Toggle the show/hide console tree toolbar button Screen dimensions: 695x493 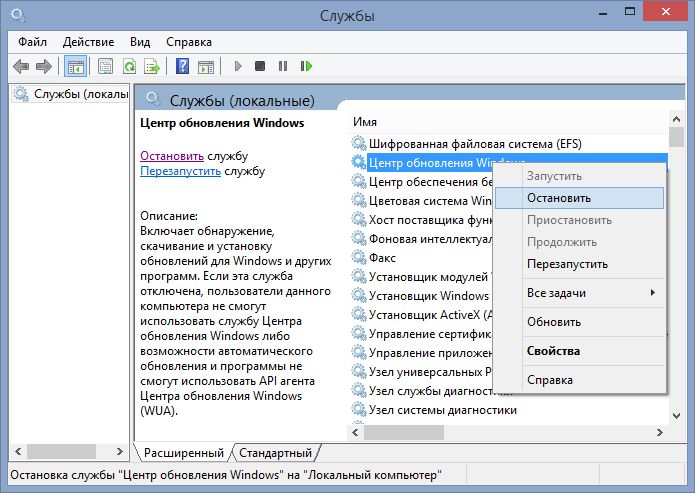point(74,66)
